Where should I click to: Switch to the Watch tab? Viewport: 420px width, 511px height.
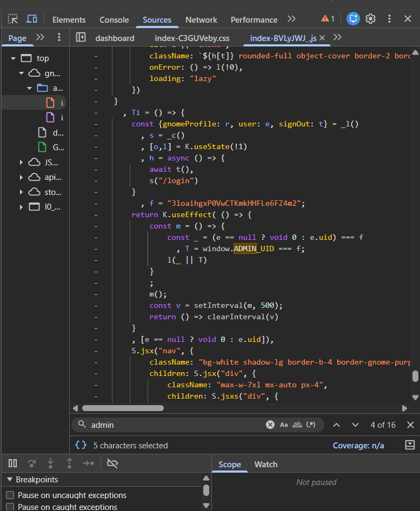(x=266, y=465)
